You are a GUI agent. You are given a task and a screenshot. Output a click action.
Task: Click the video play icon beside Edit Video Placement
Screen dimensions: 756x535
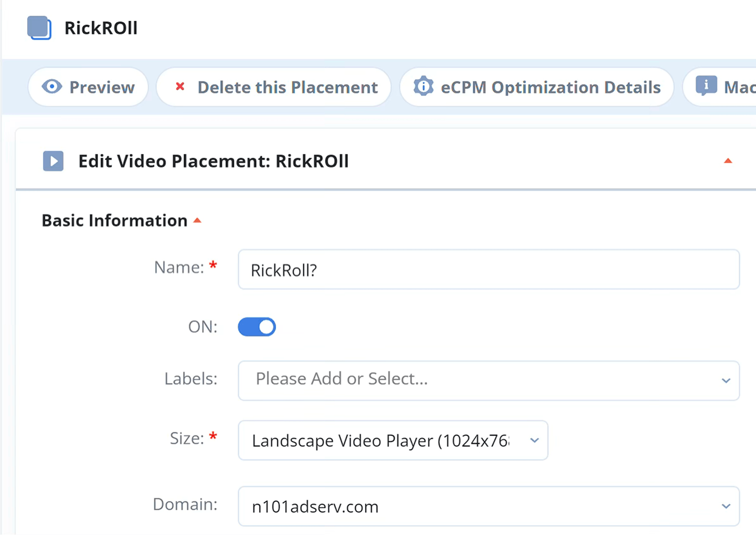coord(53,161)
